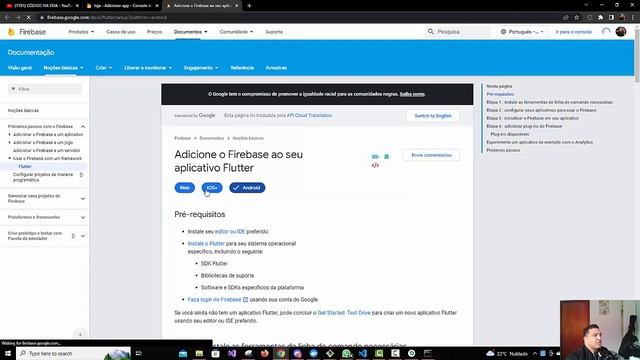Viewport: 640px width, 360px height.
Task: Switch to Amostras tab
Action: click(276, 68)
